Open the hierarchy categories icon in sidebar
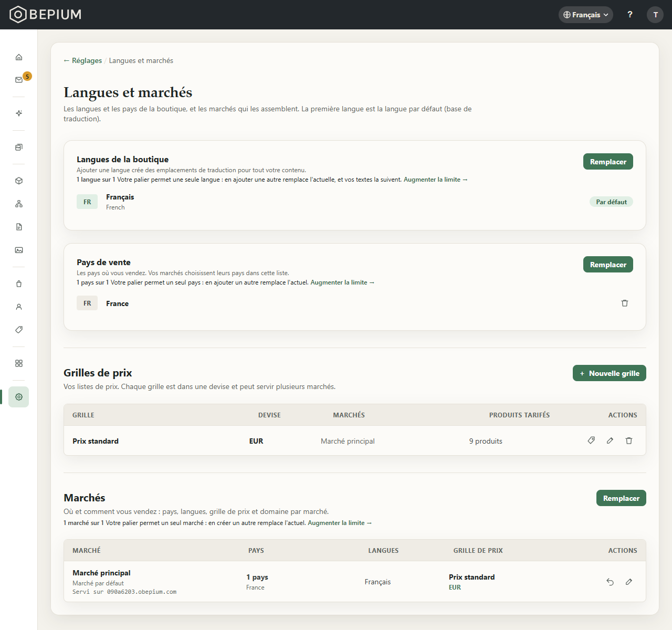 [x=19, y=204]
